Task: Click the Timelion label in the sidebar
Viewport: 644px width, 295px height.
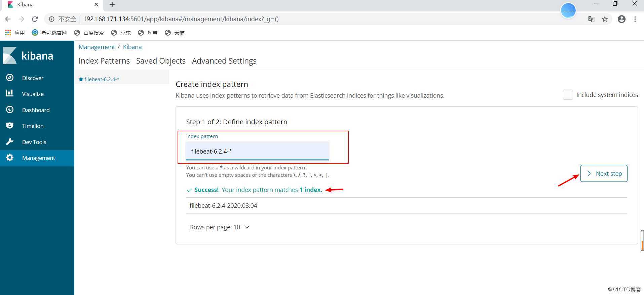Action: click(x=33, y=126)
